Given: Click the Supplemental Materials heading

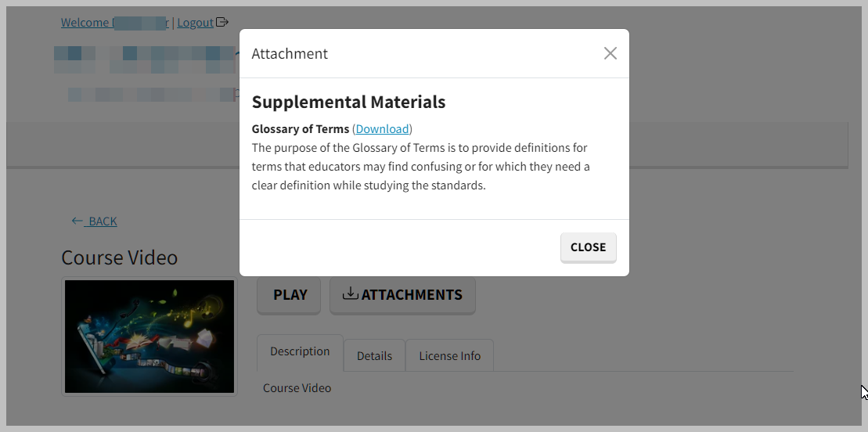Looking at the screenshot, I should pos(348,102).
